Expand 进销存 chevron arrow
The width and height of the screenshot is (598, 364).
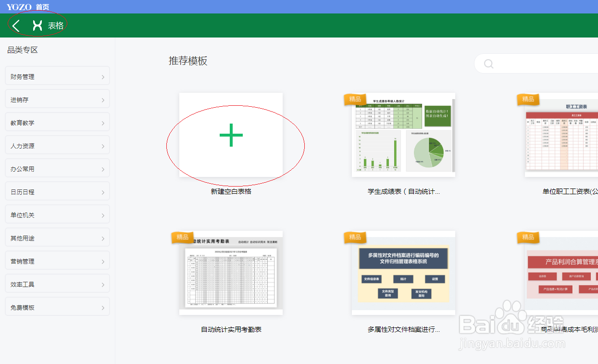pyautogui.click(x=103, y=100)
